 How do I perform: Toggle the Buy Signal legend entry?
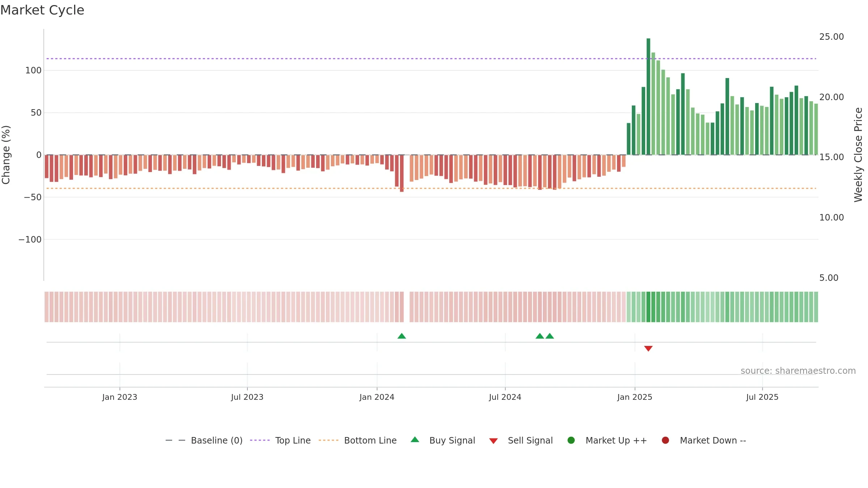pyautogui.click(x=443, y=440)
